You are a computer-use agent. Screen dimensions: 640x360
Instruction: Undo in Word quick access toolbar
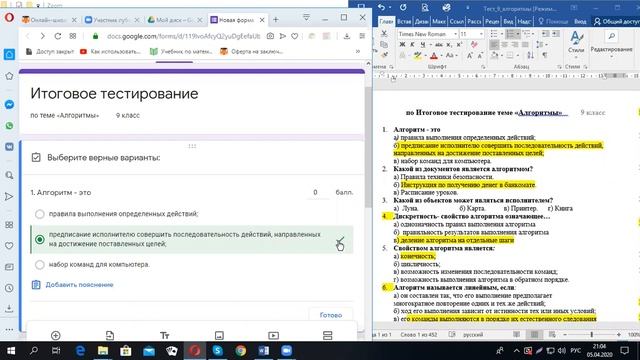tap(381, 7)
